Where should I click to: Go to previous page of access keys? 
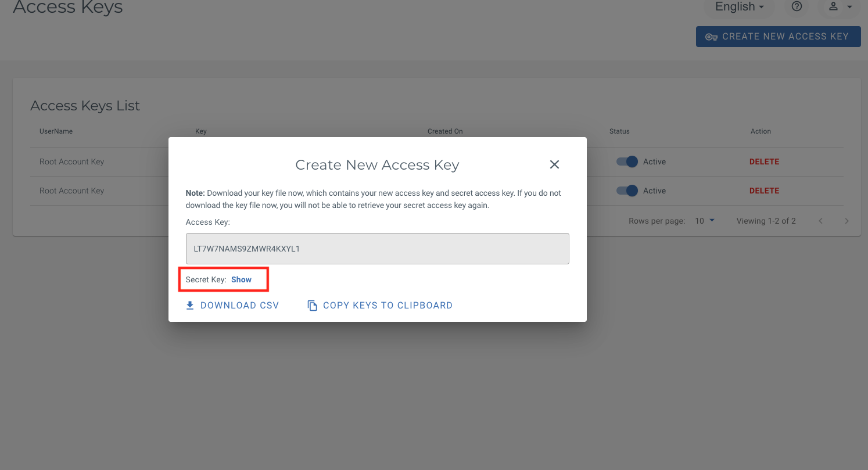pos(820,221)
